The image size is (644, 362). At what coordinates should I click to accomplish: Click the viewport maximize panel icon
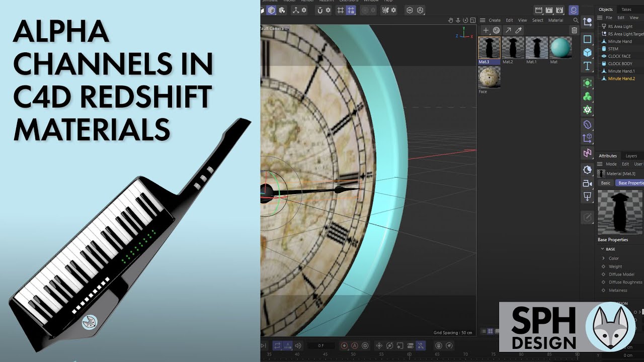472,21
